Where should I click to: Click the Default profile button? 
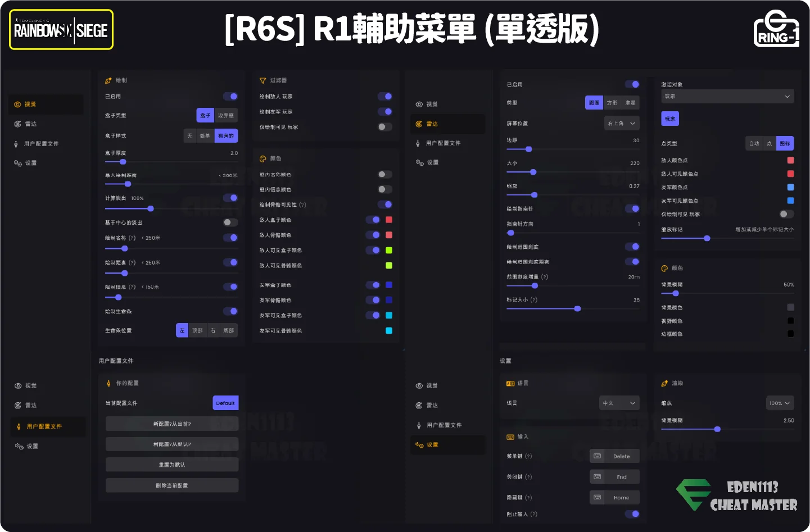click(x=225, y=403)
